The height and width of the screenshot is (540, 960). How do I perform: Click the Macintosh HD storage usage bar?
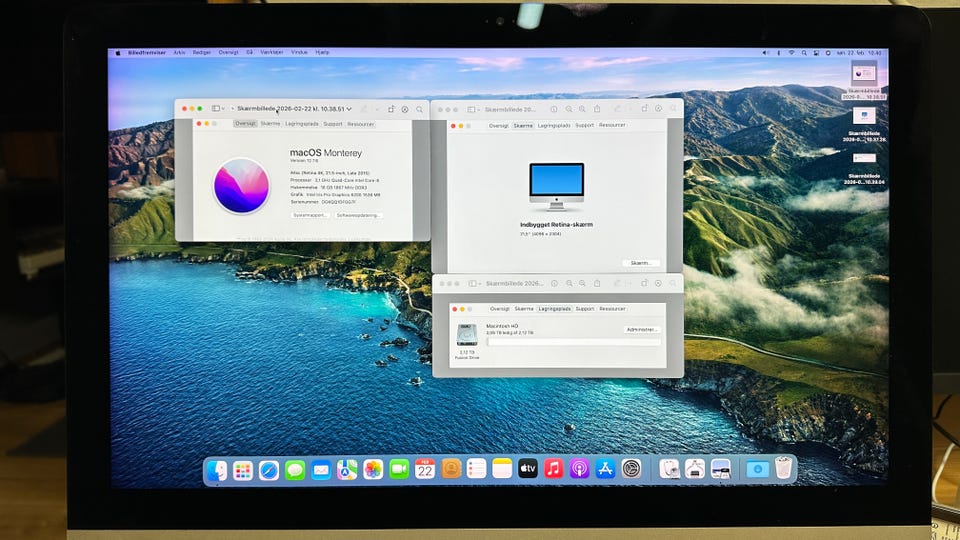pos(572,342)
